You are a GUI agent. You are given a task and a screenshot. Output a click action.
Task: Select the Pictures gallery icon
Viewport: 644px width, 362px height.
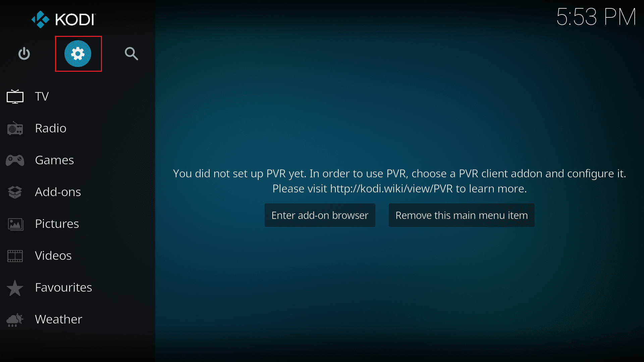pyautogui.click(x=15, y=224)
